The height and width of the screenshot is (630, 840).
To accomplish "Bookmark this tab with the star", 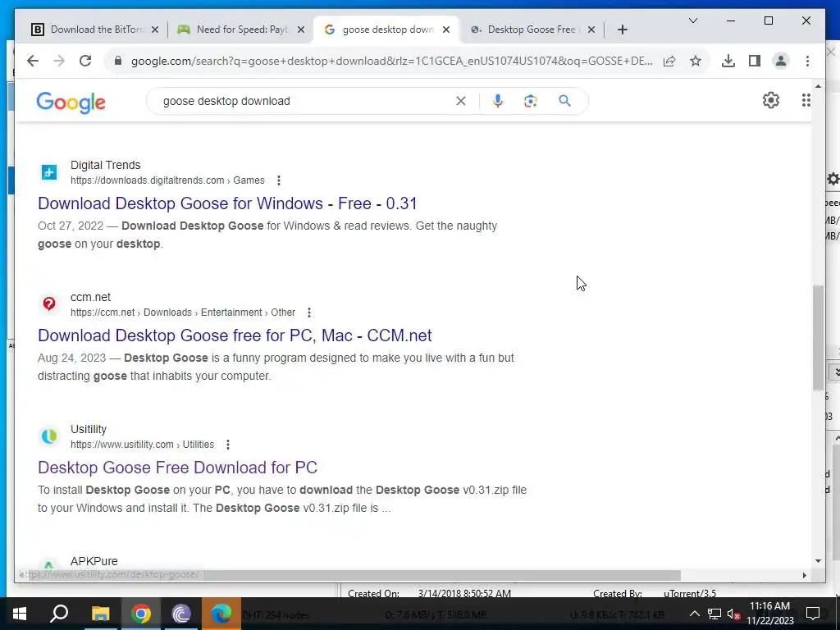I will (696, 61).
